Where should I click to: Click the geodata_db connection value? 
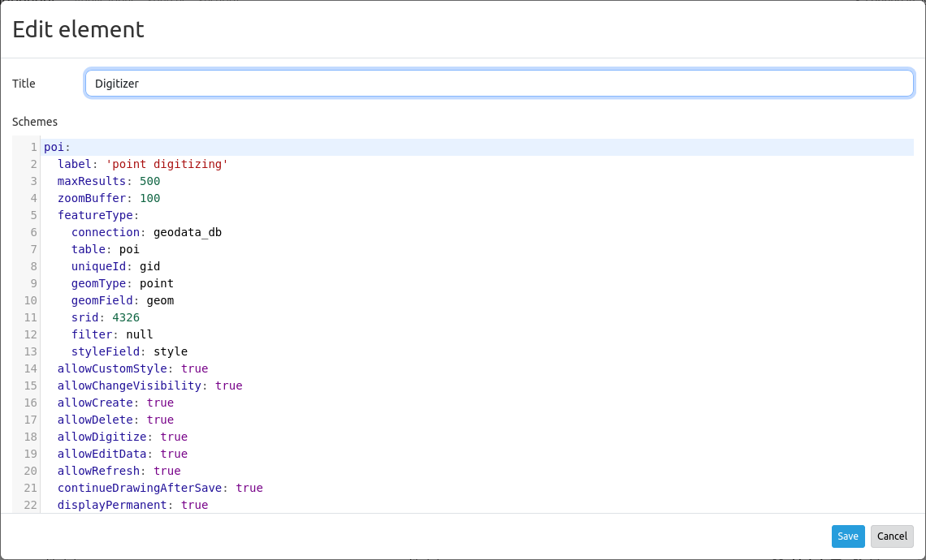pos(187,232)
